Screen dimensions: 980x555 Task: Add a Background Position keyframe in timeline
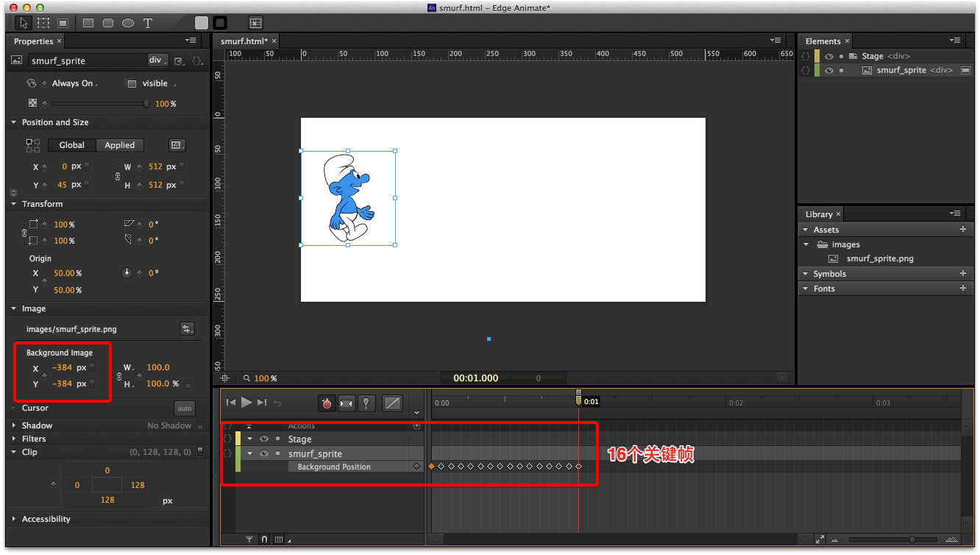point(417,467)
